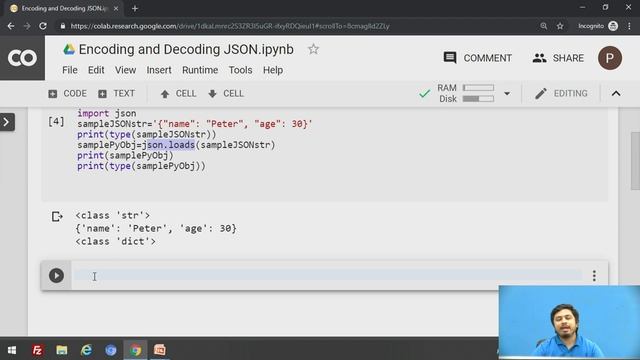
Task: Click the Colab CO logo
Action: point(22,58)
